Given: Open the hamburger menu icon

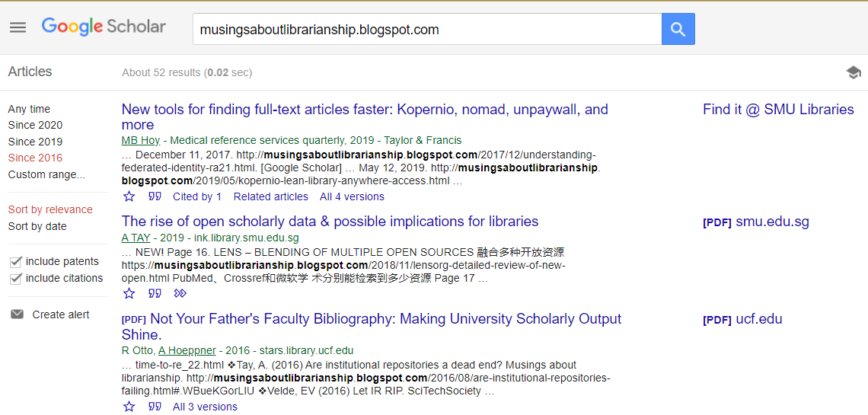Looking at the screenshot, I should click(x=18, y=27).
